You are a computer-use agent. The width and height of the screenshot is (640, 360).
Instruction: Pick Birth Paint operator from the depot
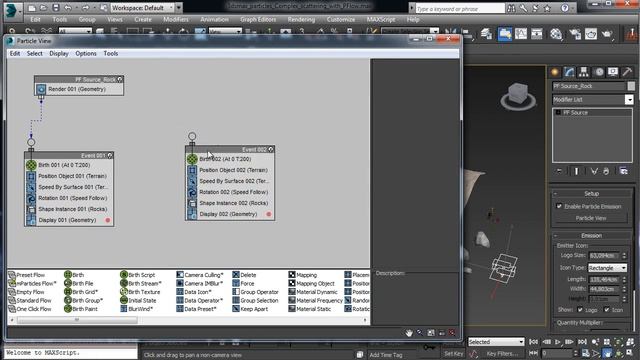(x=81, y=309)
